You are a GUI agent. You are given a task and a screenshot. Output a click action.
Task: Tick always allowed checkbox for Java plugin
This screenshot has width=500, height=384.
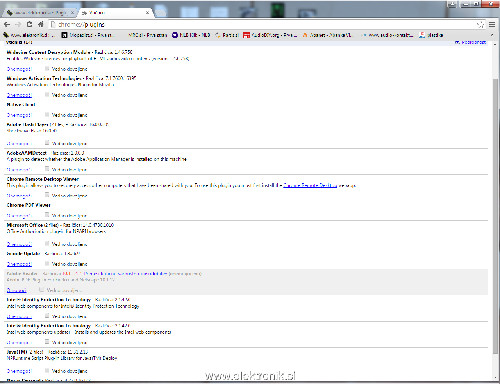point(47,370)
